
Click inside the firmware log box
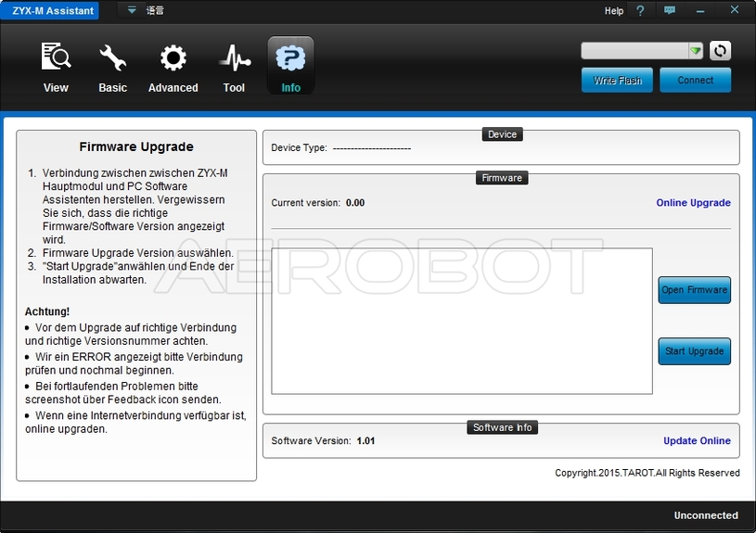click(461, 321)
